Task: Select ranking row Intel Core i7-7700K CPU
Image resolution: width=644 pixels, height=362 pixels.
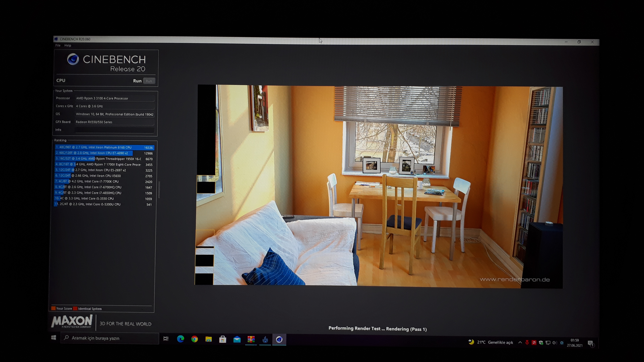Action: click(x=104, y=182)
